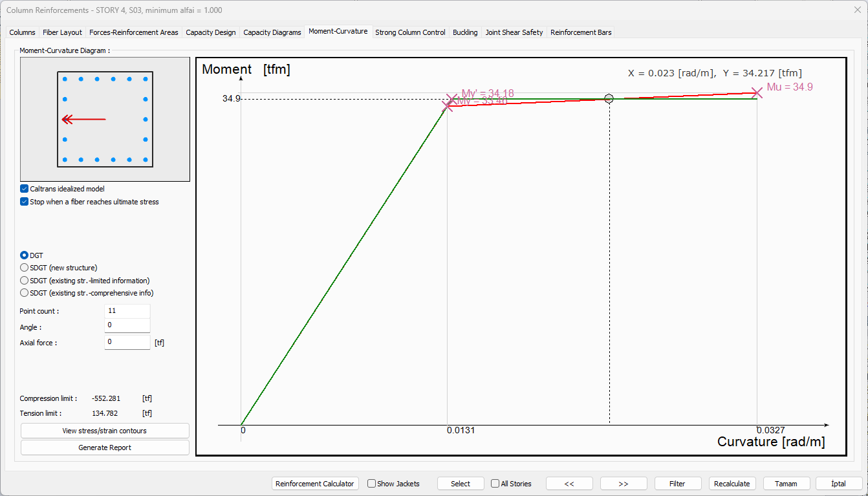Choose SDGT existing structure limited information

[x=25, y=281]
